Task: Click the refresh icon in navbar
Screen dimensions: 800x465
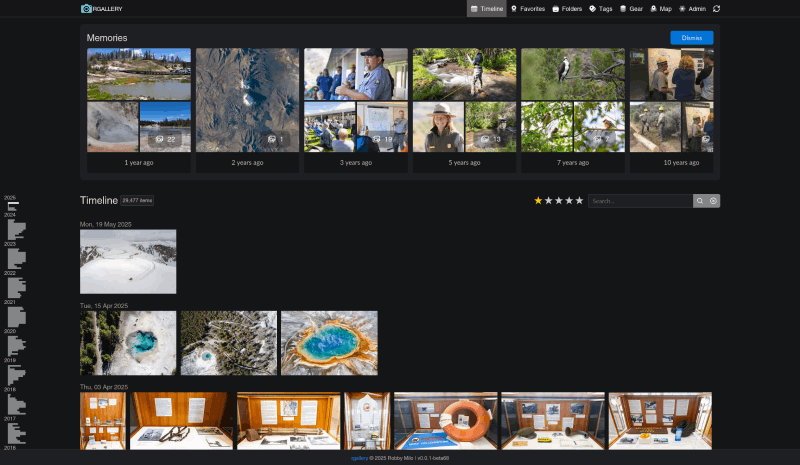Action: pyautogui.click(x=717, y=9)
